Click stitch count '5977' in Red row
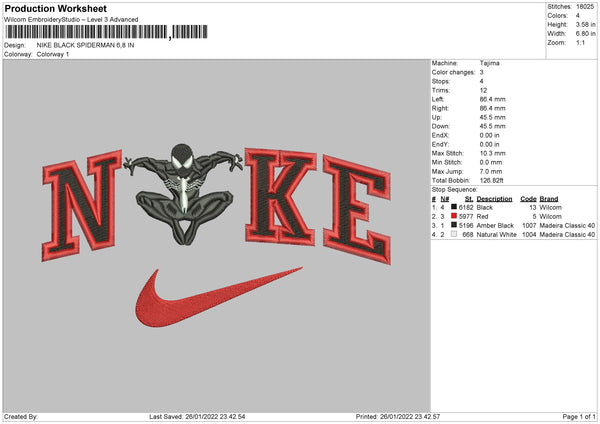Image resolution: width=600 pixels, height=424 pixels. (x=466, y=217)
